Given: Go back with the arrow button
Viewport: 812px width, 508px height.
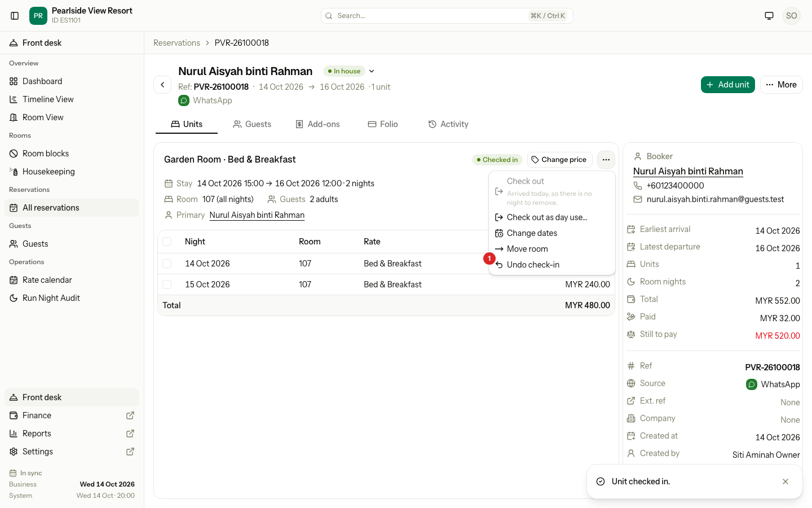Looking at the screenshot, I should click(x=162, y=85).
